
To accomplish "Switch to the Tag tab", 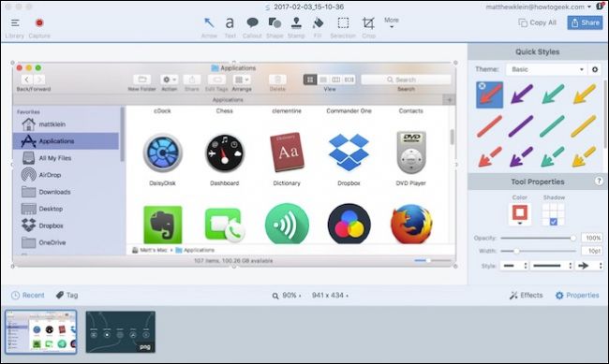I will coord(67,296).
